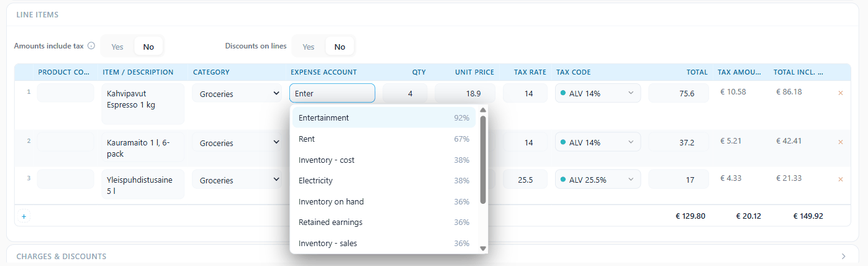Click the total field showing 37.2
The image size is (868, 266).
tap(678, 142)
